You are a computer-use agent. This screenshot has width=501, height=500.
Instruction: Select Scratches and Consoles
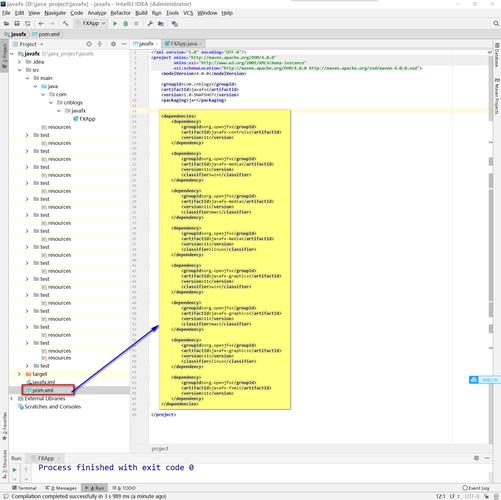point(49,407)
